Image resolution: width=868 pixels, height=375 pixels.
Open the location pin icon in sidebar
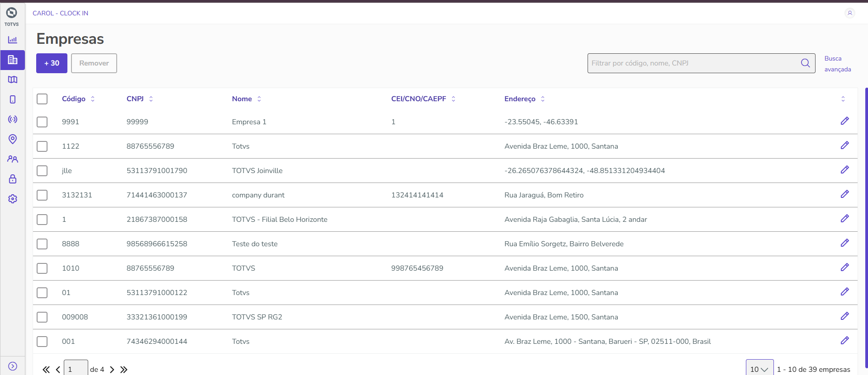tap(13, 139)
